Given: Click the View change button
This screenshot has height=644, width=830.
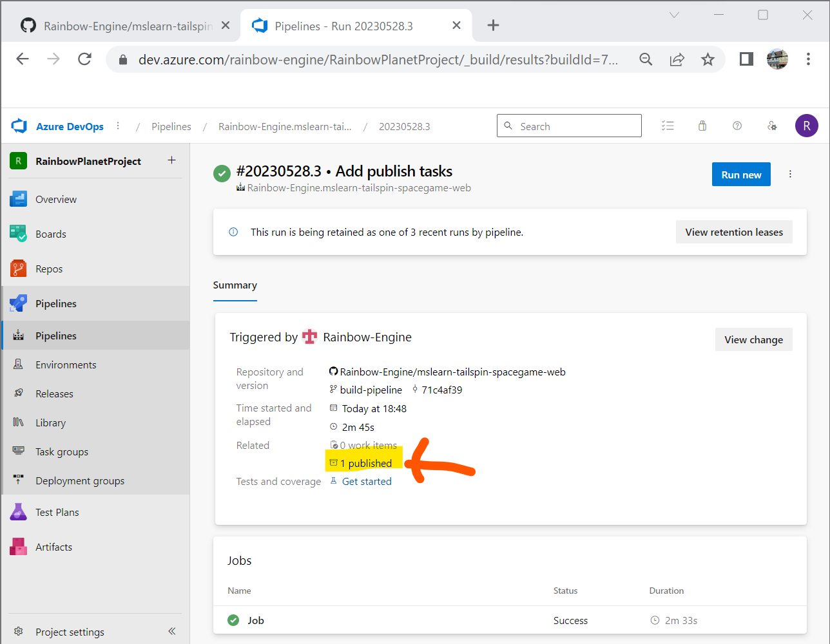Looking at the screenshot, I should 754,339.
